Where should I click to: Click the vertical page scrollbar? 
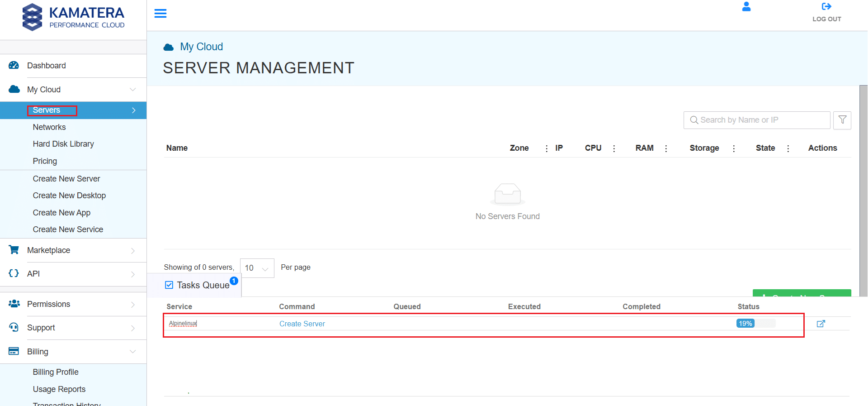click(863, 190)
